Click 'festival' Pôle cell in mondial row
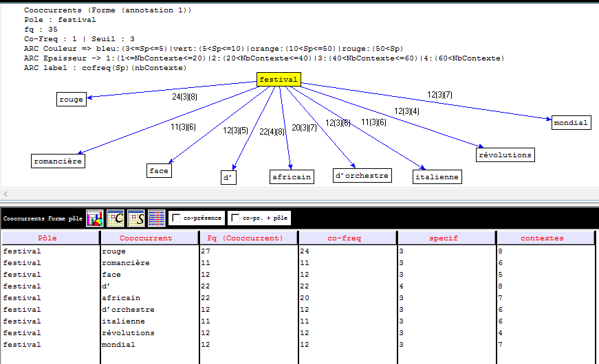The image size is (599, 364). pyautogui.click(x=22, y=345)
